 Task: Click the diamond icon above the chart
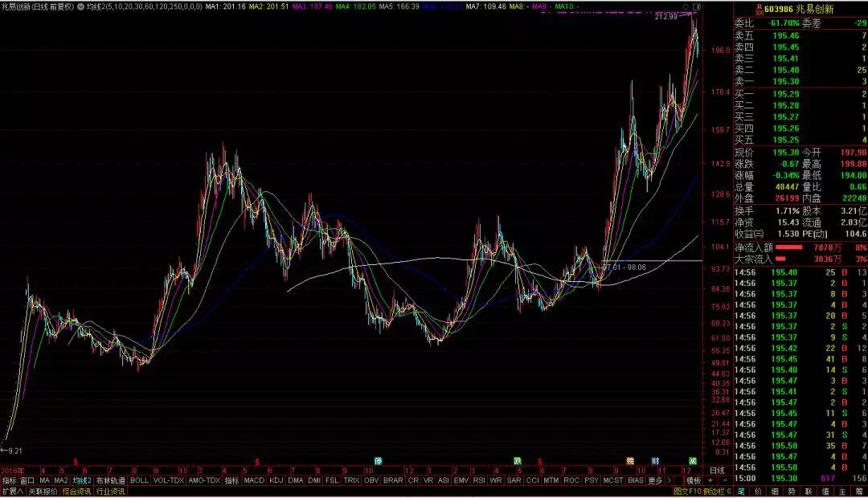(686, 6)
